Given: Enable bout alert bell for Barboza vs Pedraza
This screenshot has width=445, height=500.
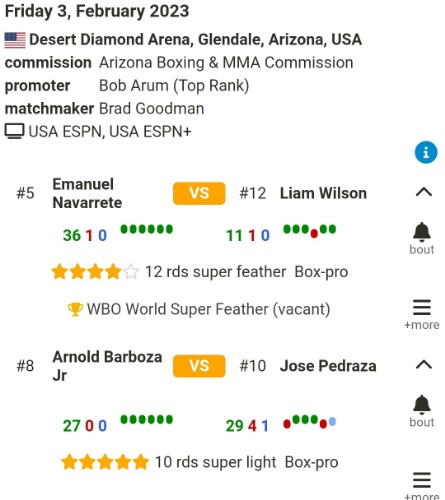Looking at the screenshot, I should (x=422, y=411).
